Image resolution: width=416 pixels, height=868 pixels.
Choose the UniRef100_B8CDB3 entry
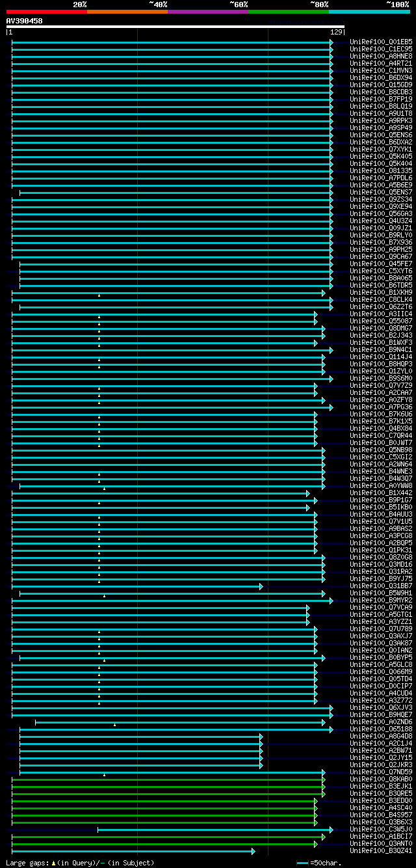click(x=381, y=92)
